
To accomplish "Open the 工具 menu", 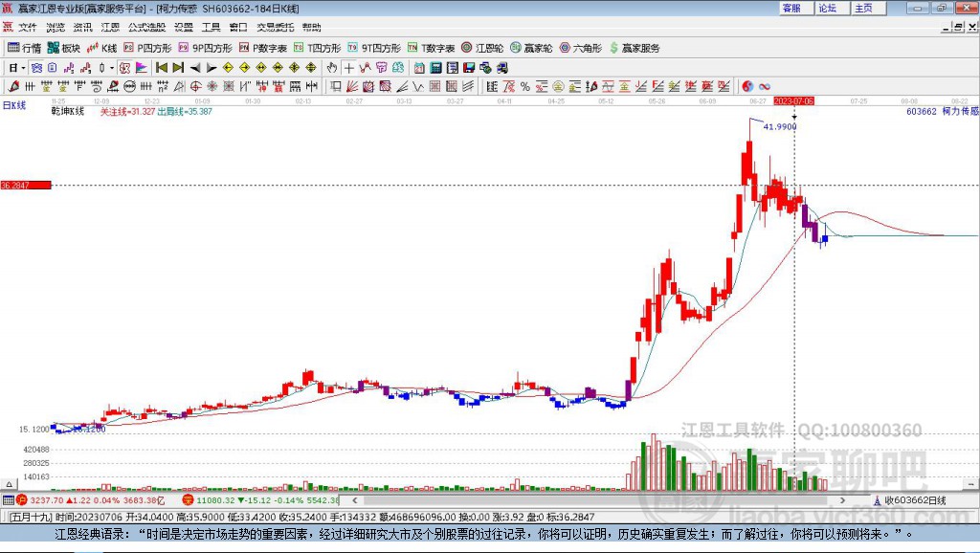I will pos(212,27).
